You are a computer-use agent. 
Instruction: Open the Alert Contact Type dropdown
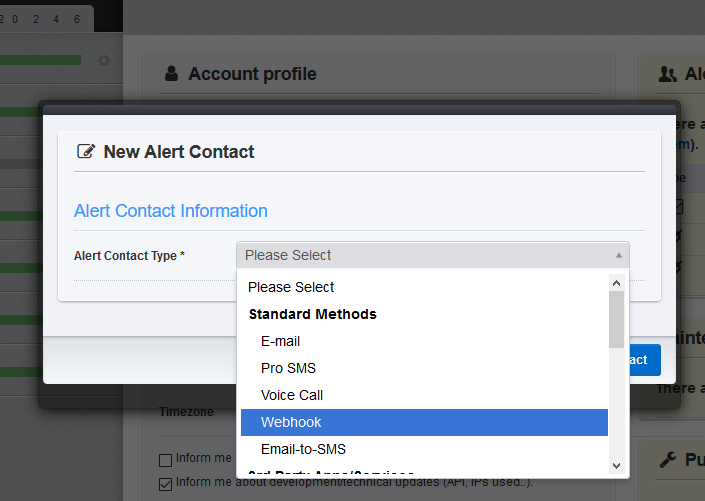432,255
